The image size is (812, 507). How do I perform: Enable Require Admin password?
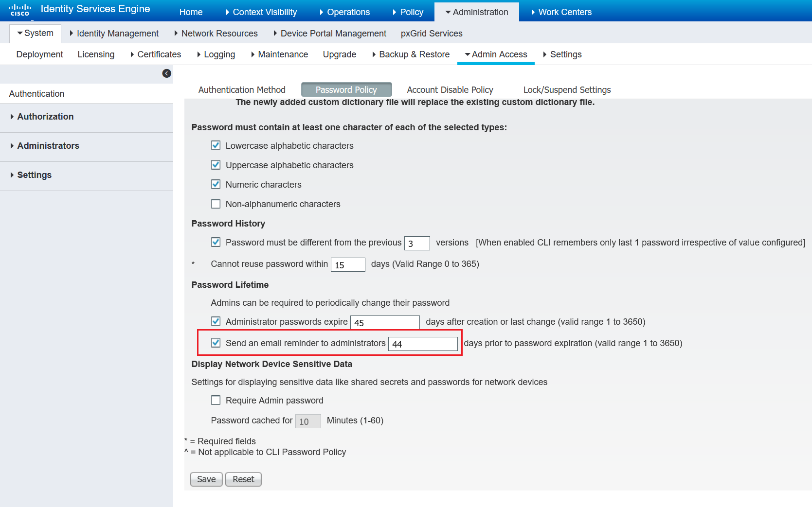pos(216,400)
